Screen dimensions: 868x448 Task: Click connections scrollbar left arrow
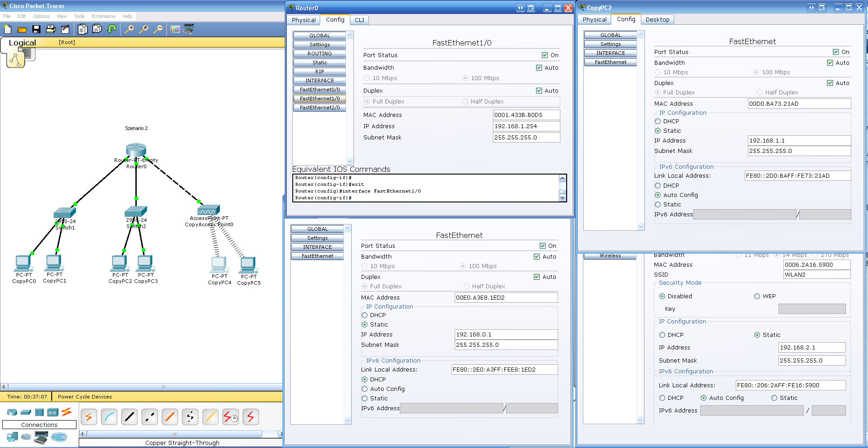[83, 434]
